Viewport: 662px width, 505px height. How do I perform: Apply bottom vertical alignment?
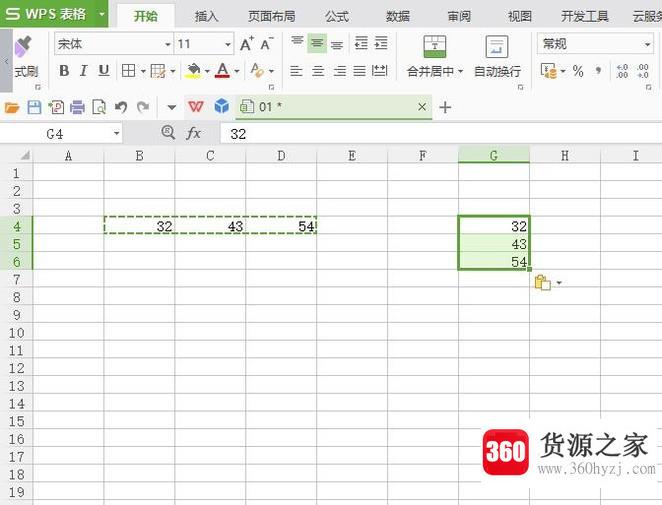pyautogui.click(x=336, y=44)
